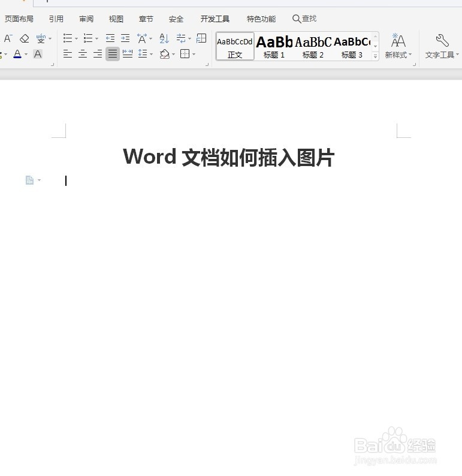Screen dimensions: 462x476
Task: Apply a bulleted list
Action: pyautogui.click(x=68, y=38)
